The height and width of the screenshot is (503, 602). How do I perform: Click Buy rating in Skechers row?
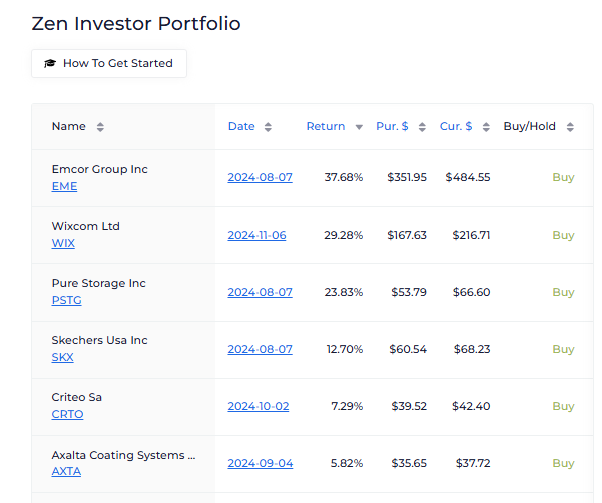(563, 349)
